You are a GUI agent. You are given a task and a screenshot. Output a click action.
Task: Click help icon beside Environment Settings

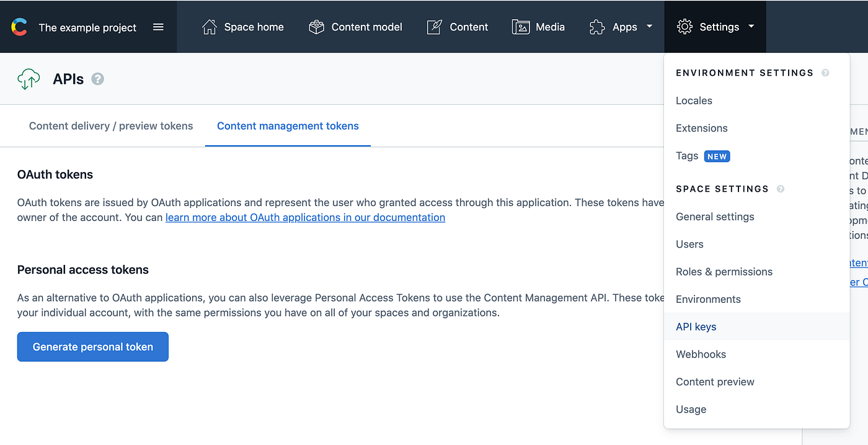[825, 73]
